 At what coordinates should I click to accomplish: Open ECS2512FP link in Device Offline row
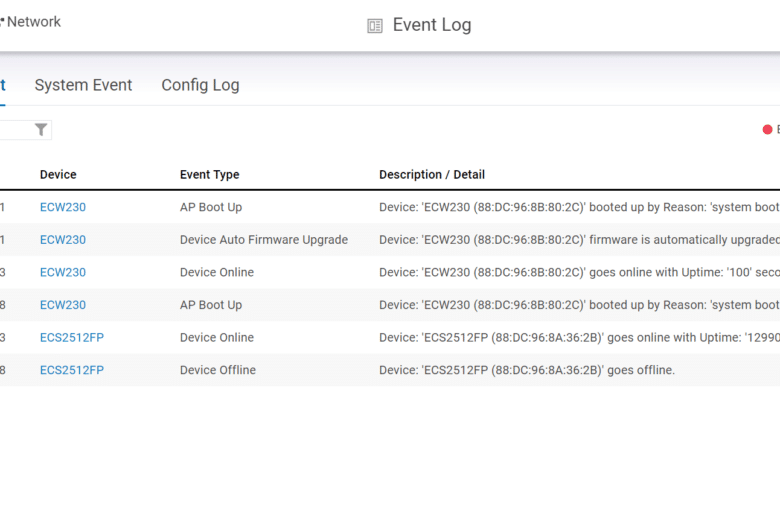(72, 370)
